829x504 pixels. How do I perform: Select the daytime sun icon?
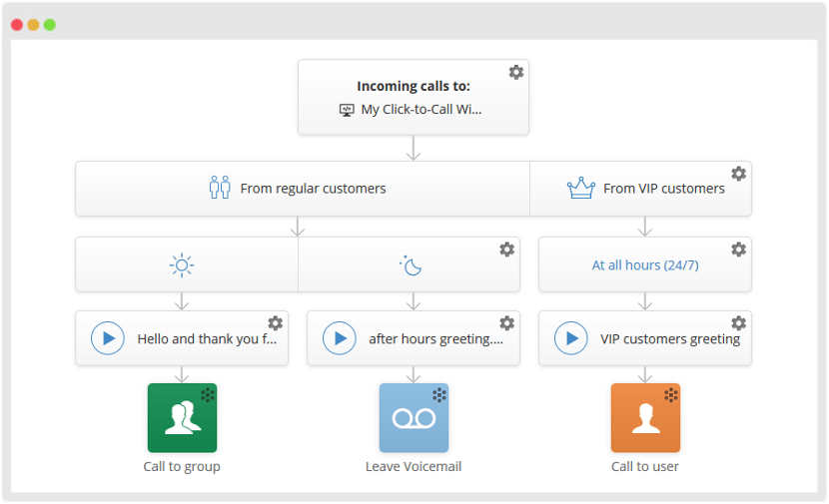pyautogui.click(x=182, y=265)
